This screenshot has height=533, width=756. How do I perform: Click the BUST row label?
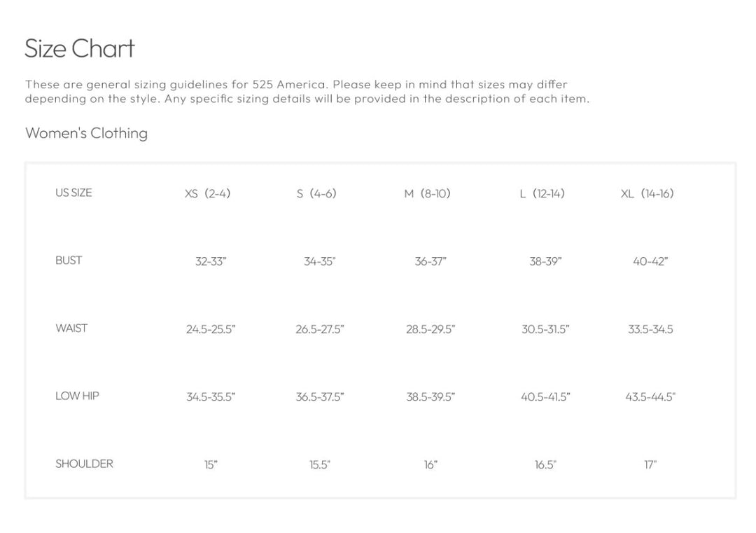69,261
